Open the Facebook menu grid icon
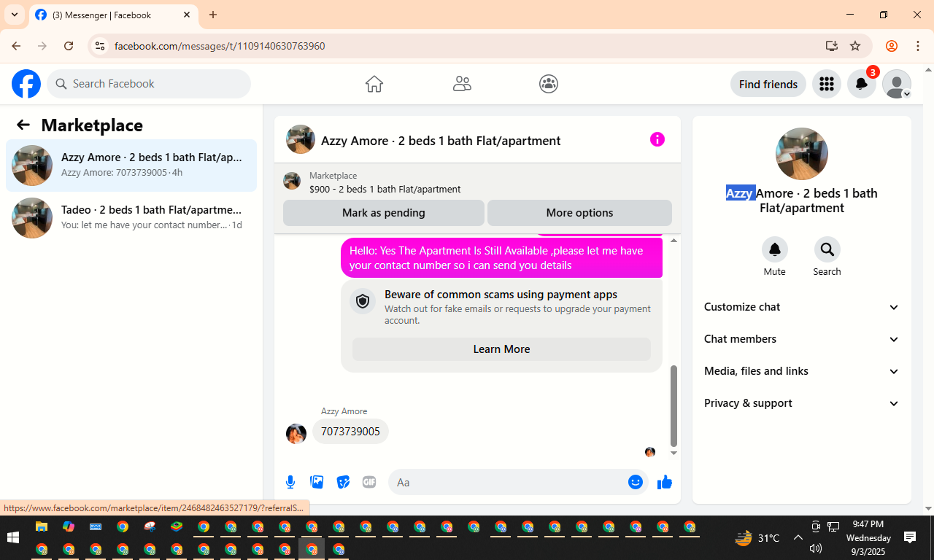 (x=827, y=84)
